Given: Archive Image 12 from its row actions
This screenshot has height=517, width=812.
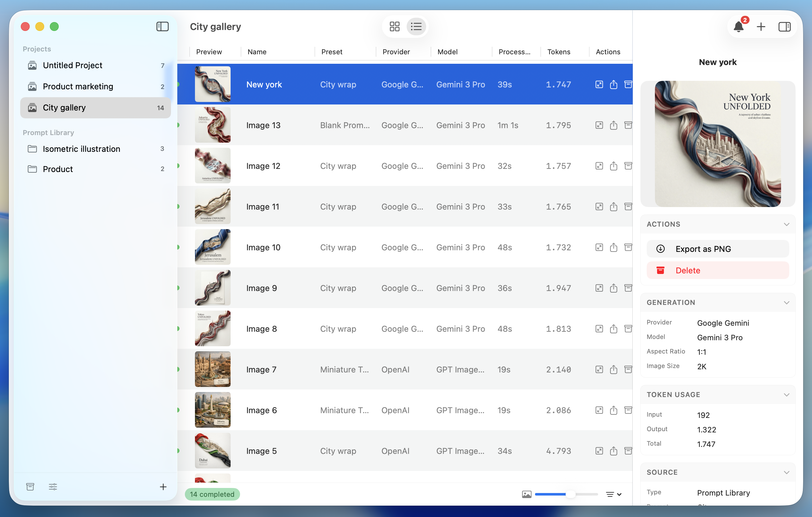Looking at the screenshot, I should [628, 166].
